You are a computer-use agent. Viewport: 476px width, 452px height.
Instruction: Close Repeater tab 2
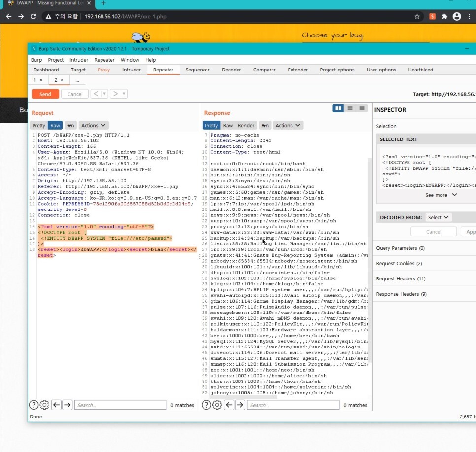point(62,80)
